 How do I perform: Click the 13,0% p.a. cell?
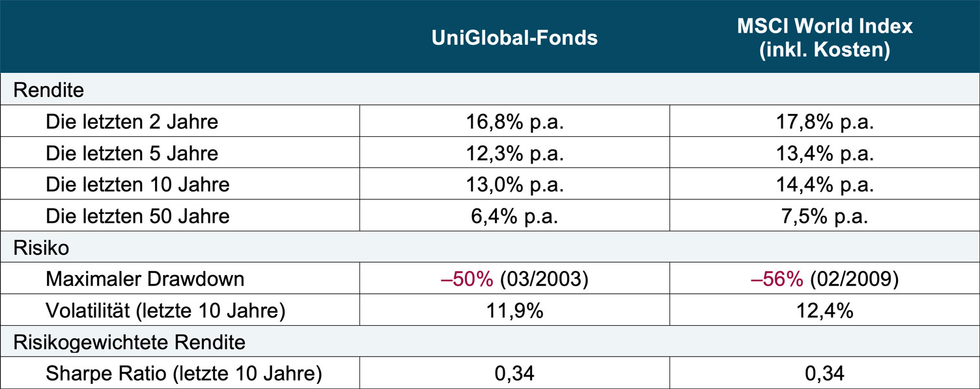pyautogui.click(x=514, y=184)
